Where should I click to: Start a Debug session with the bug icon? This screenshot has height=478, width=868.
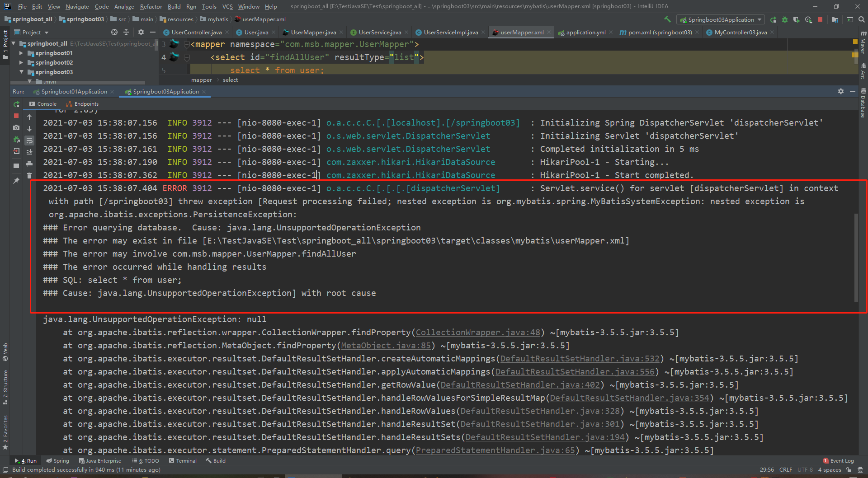(x=785, y=20)
